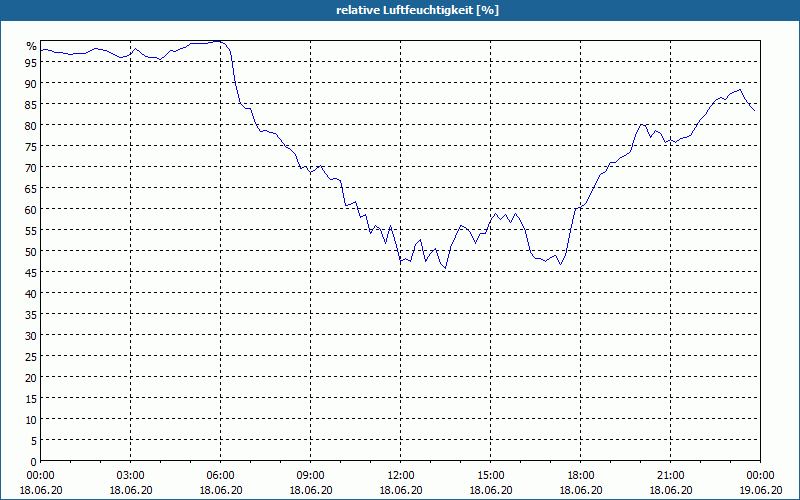
Task: Select the 15:00 time axis label
Action: pos(490,476)
